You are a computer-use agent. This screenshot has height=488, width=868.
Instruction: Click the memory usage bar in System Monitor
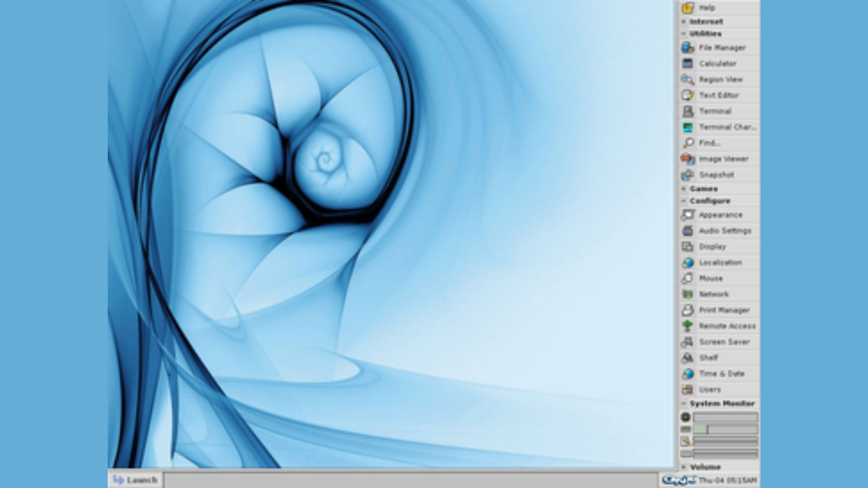[x=725, y=429]
